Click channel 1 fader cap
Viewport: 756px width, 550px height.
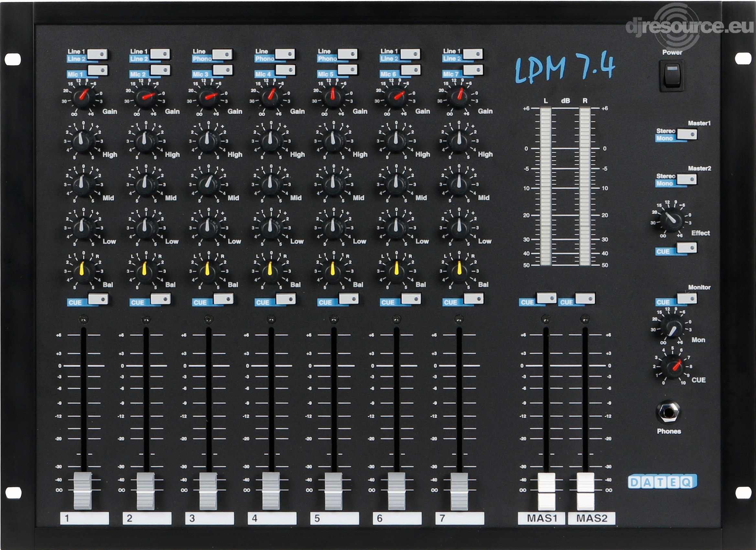[83, 491]
